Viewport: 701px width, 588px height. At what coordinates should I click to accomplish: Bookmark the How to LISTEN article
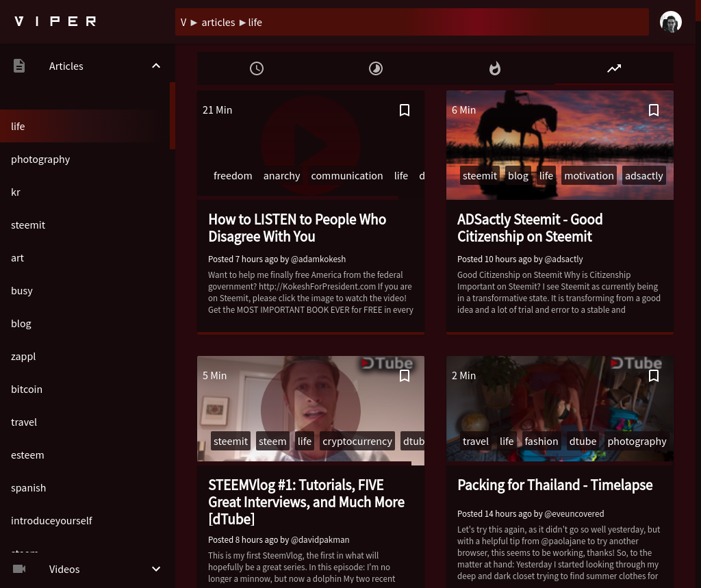(x=405, y=110)
